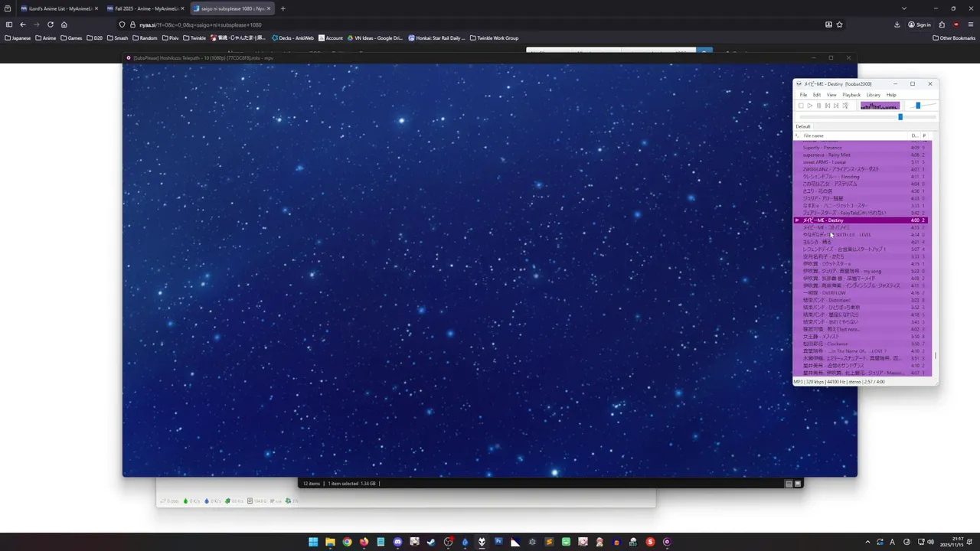Open the Japanese bookmarks folder
Viewport: 980px width, 551px height.
pos(18,37)
